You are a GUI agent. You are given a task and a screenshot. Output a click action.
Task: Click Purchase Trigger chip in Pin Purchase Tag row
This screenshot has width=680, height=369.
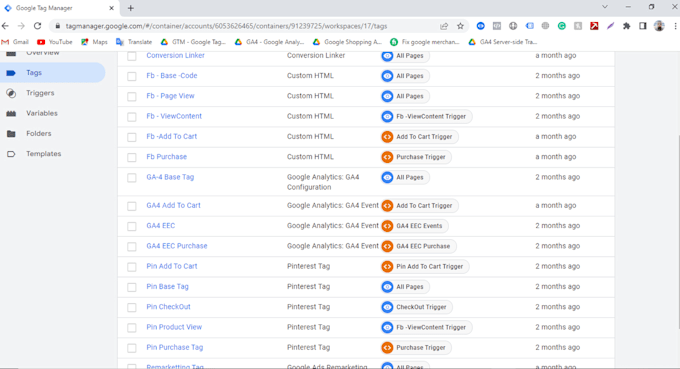(x=416, y=347)
